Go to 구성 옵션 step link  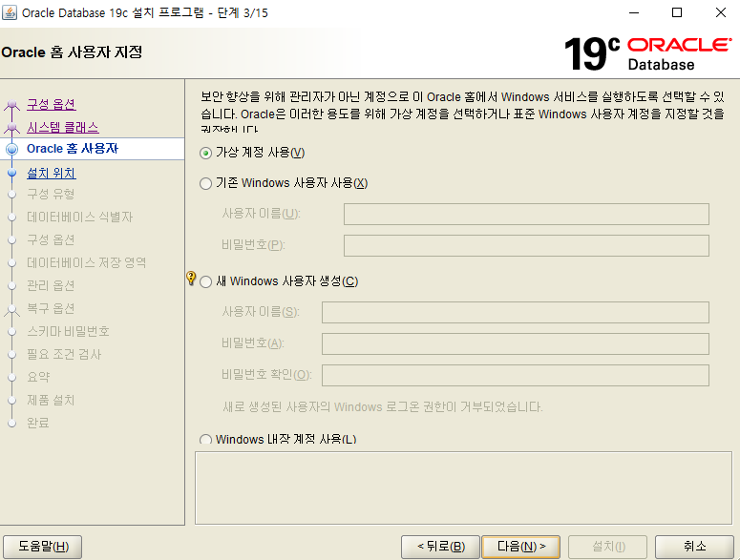[x=51, y=104]
